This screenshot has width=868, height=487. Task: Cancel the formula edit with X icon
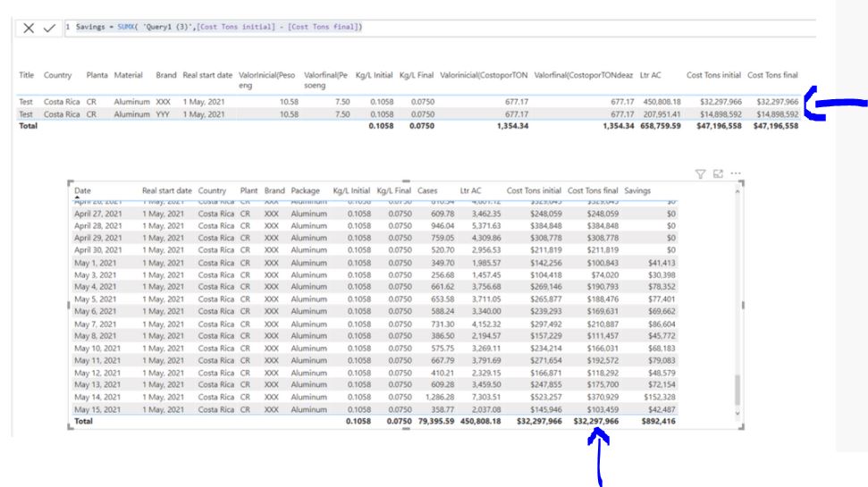(29, 28)
